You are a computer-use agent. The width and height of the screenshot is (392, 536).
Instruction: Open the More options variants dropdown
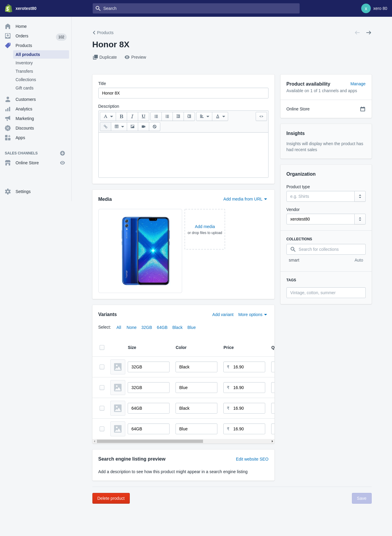coord(252,315)
